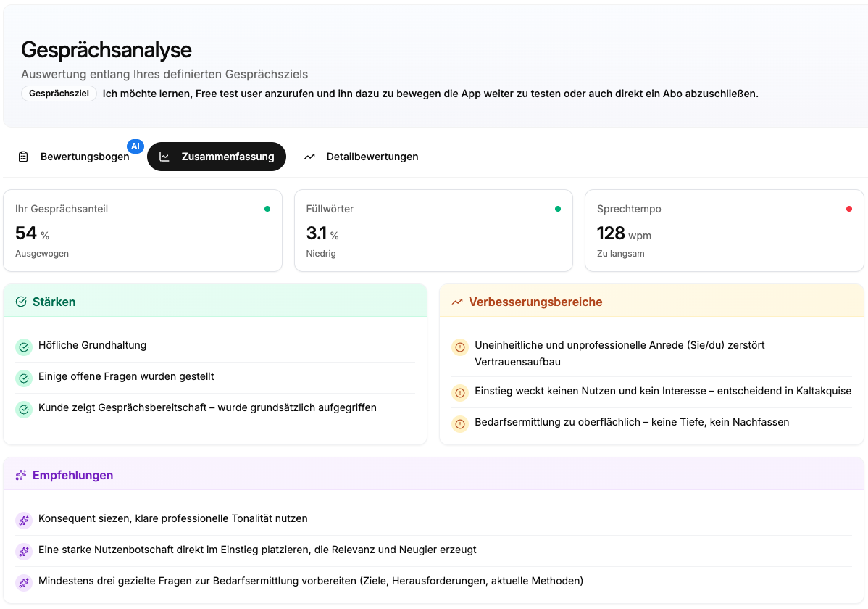
Task: Click the warning icon next to the Anrede improvement point
Action: point(460,347)
